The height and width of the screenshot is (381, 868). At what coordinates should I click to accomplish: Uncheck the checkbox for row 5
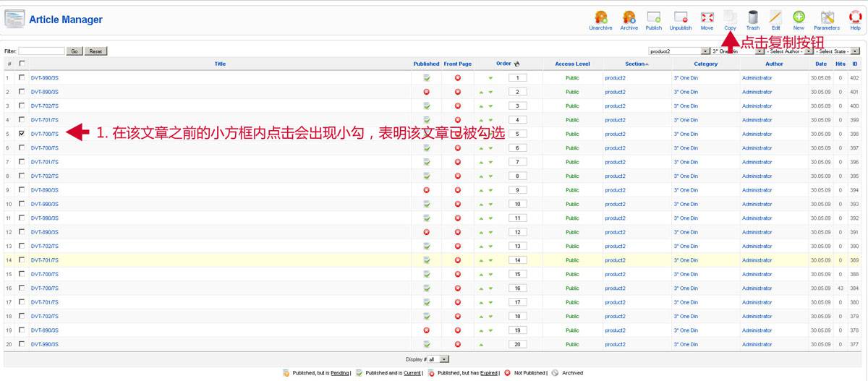coord(22,134)
